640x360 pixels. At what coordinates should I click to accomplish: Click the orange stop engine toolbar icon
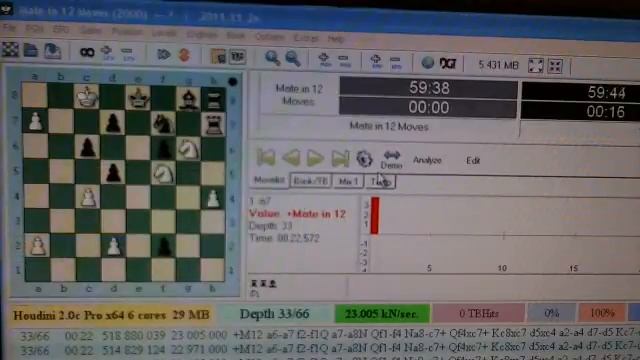[x=184, y=55]
